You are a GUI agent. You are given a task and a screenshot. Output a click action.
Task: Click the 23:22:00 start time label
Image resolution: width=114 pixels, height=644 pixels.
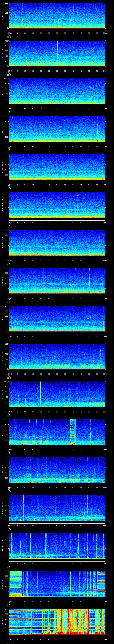click(x=9, y=33)
